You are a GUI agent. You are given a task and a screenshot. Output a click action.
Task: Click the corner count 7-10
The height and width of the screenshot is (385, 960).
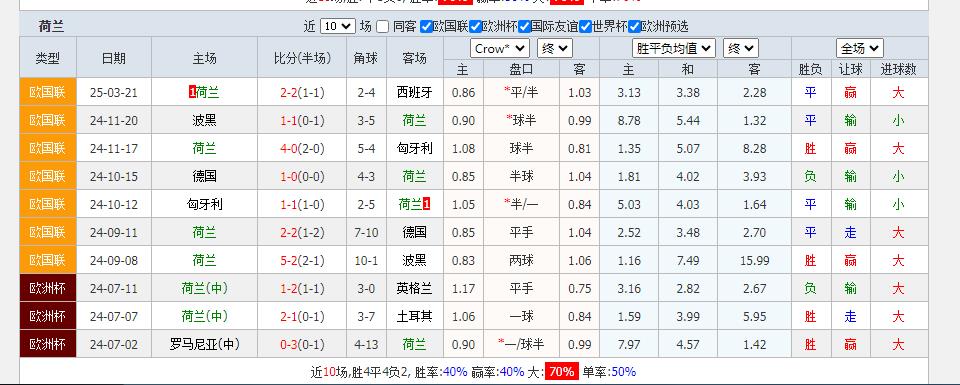pos(366,233)
